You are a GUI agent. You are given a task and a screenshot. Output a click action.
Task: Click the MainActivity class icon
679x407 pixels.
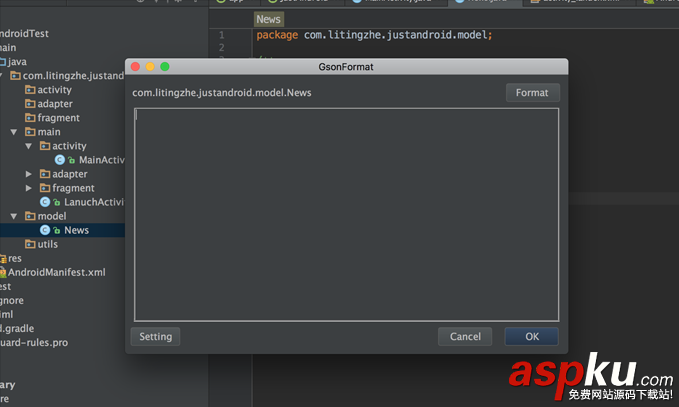click(x=59, y=160)
